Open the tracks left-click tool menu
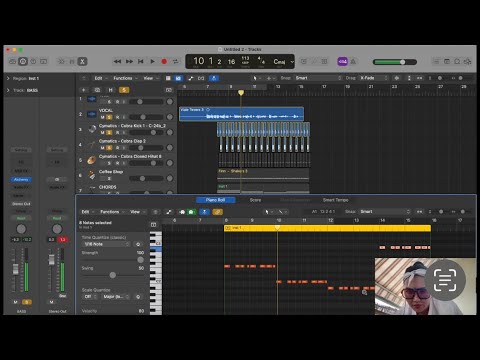Image resolution: width=480 pixels, height=360 pixels. click(x=256, y=78)
